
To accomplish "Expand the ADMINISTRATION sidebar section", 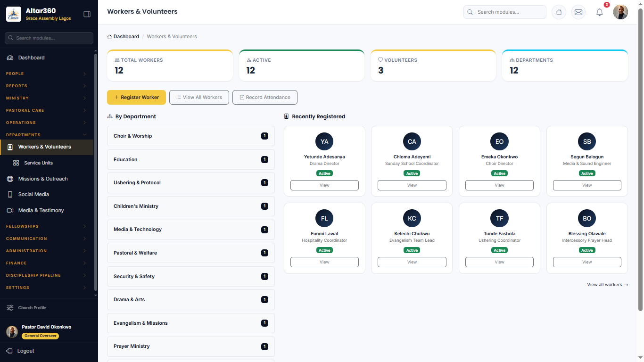I will pyautogui.click(x=46, y=251).
